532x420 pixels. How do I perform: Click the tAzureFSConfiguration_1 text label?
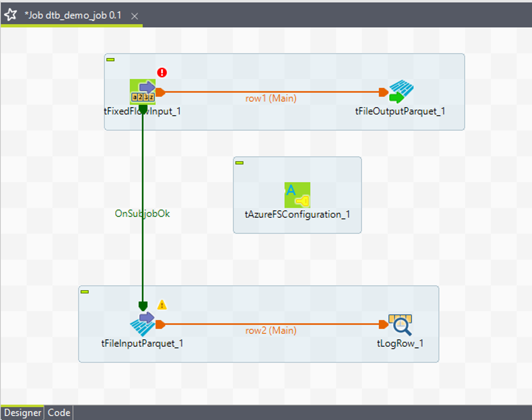point(297,215)
